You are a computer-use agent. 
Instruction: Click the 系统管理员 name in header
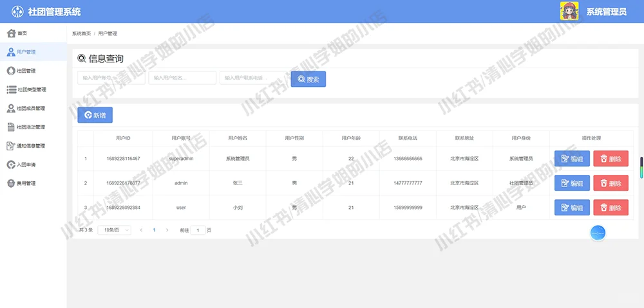click(x=606, y=12)
